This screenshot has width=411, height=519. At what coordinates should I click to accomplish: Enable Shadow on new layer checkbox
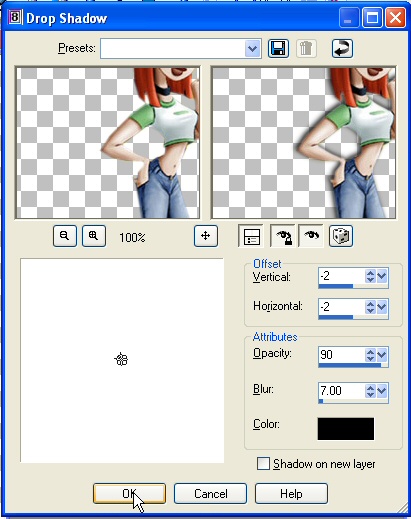263,464
